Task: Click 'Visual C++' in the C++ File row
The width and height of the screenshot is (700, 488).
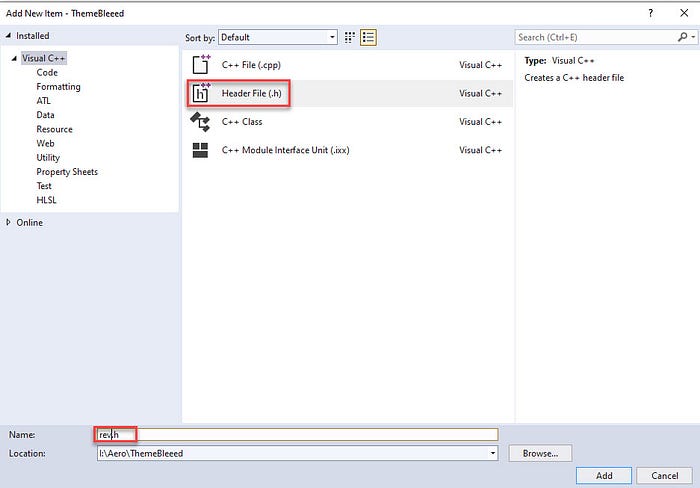Action: [x=480, y=65]
